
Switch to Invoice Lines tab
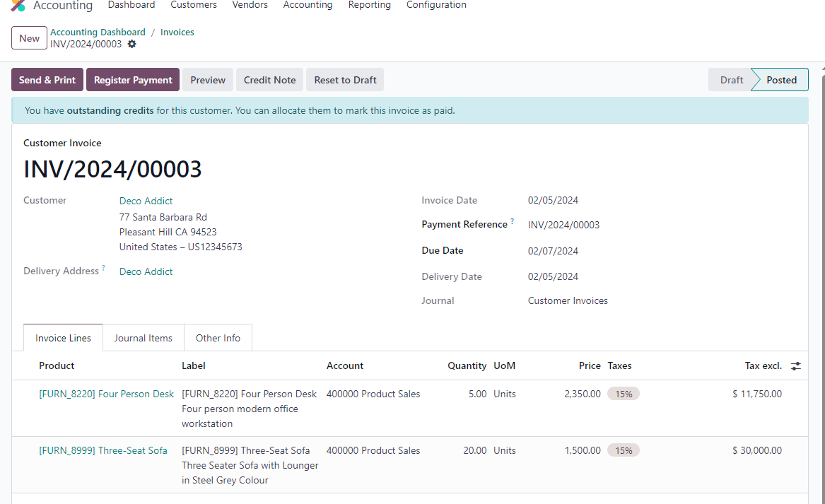tap(63, 338)
